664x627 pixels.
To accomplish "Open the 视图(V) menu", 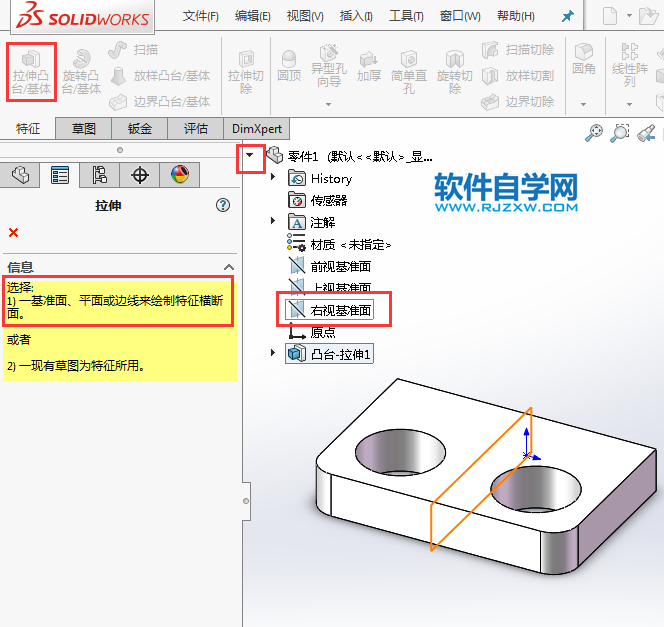I will click(x=305, y=17).
